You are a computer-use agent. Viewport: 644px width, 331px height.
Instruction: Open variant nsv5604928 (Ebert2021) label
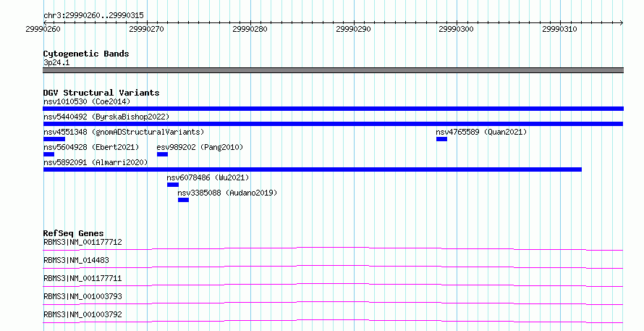point(91,147)
